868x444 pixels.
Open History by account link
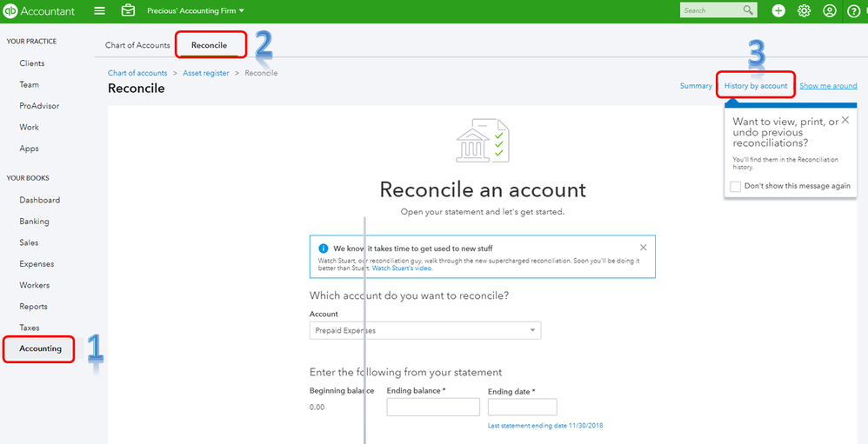(x=756, y=86)
